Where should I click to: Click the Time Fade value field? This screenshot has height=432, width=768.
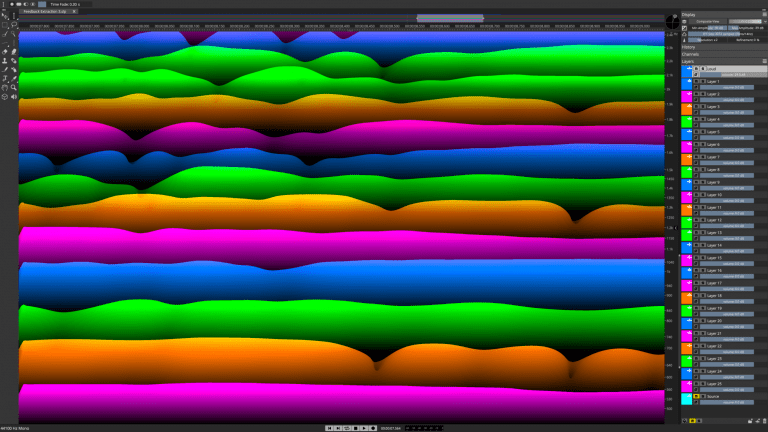coord(71,4)
